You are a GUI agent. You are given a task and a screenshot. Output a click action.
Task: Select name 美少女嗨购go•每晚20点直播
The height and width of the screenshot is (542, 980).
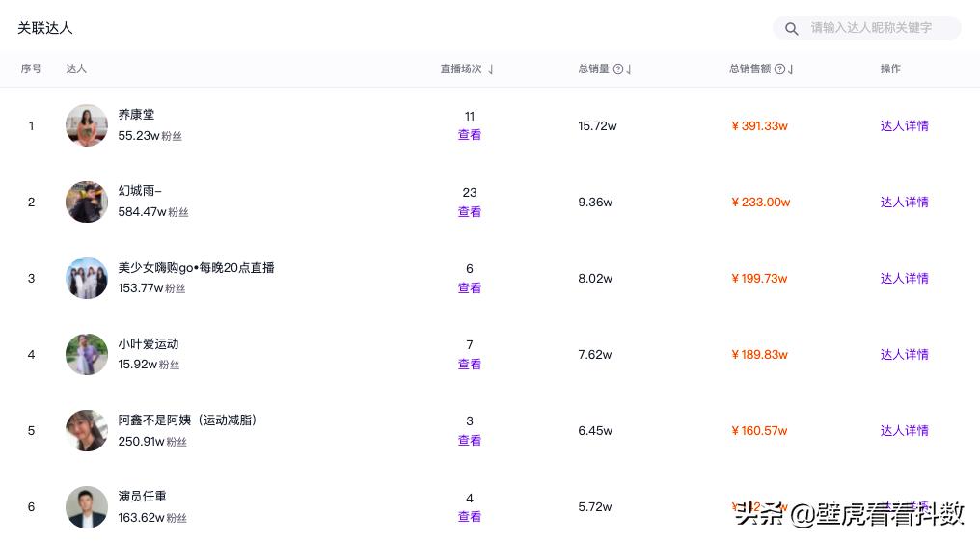196,267
